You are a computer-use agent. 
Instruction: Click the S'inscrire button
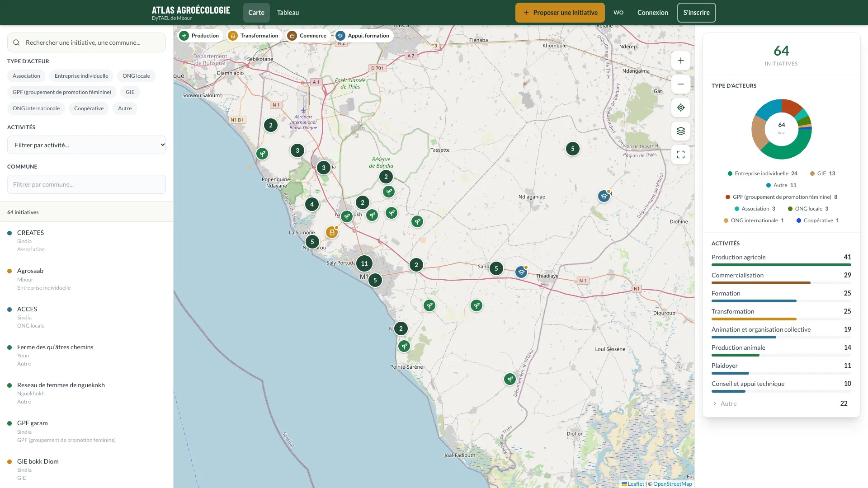(x=697, y=13)
